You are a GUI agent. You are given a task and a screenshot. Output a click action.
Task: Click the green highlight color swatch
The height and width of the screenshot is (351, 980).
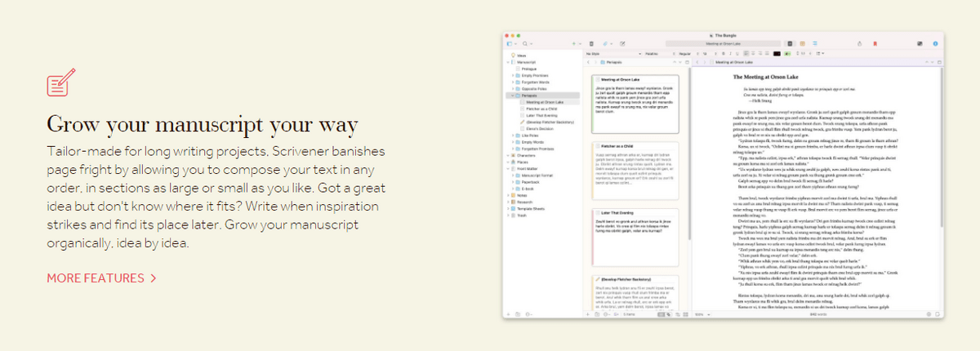[787, 54]
